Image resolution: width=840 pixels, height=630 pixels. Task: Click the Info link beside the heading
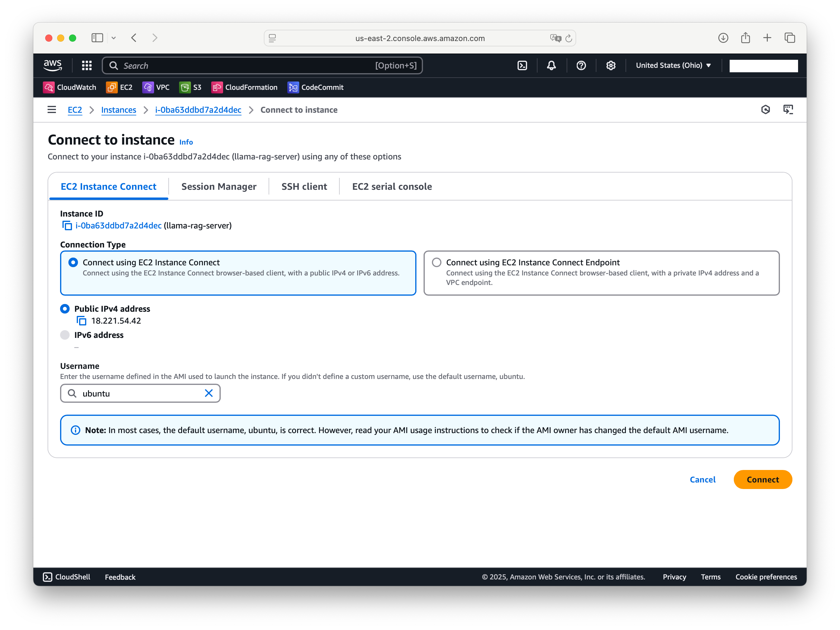click(186, 142)
